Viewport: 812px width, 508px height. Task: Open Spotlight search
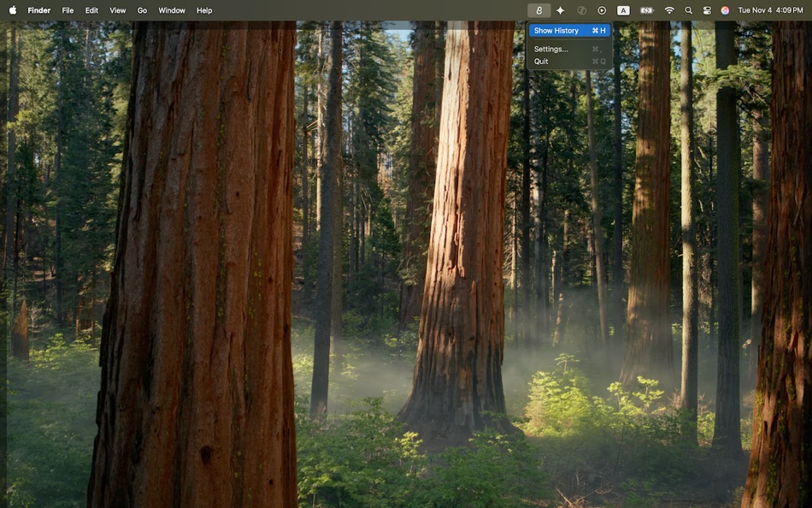tap(688, 9)
